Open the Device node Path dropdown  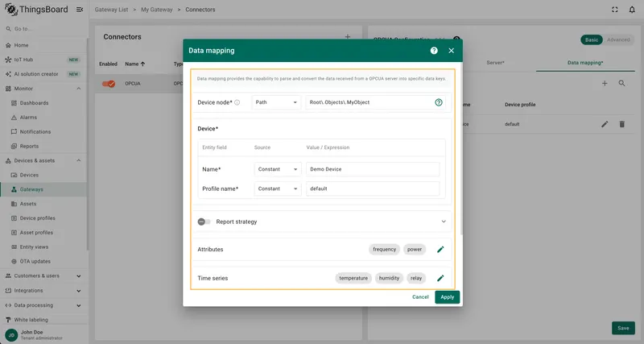276,102
